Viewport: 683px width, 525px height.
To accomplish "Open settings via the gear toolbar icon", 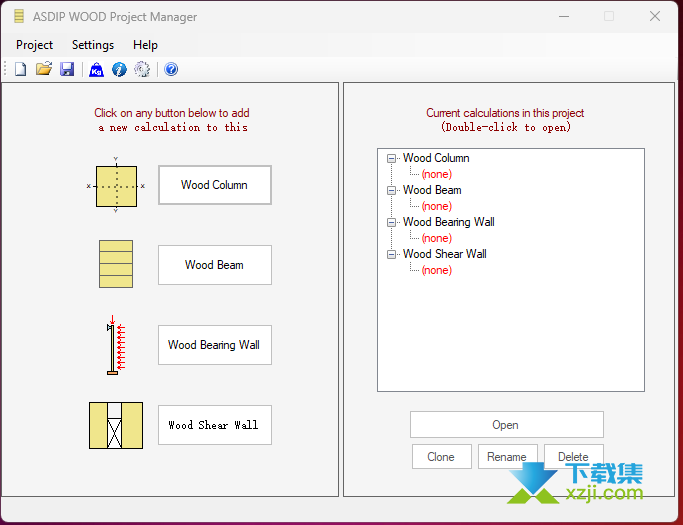I will tap(142, 69).
